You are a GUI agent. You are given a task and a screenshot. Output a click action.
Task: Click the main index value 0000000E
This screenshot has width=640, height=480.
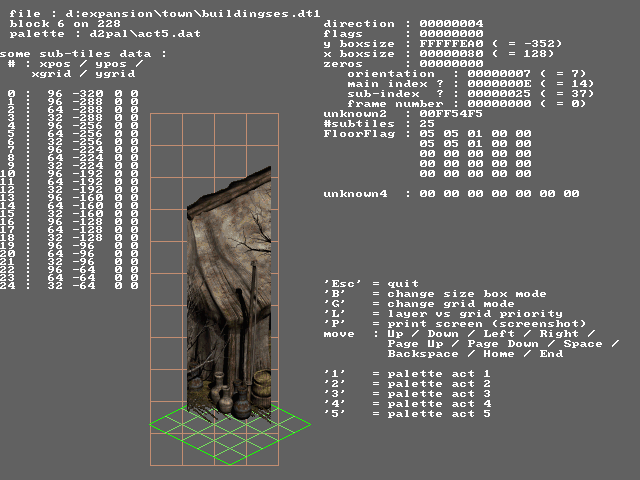(x=499, y=84)
